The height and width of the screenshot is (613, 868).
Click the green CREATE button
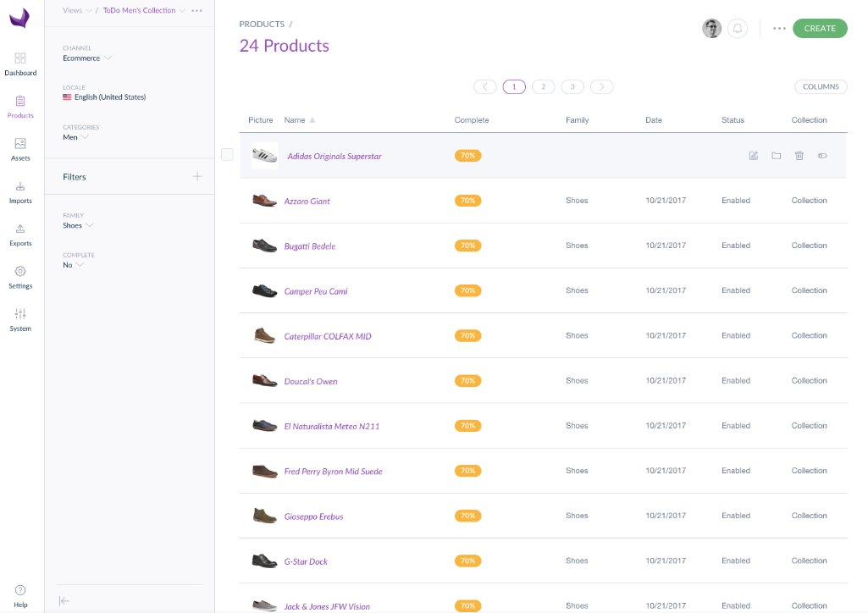[x=819, y=29]
